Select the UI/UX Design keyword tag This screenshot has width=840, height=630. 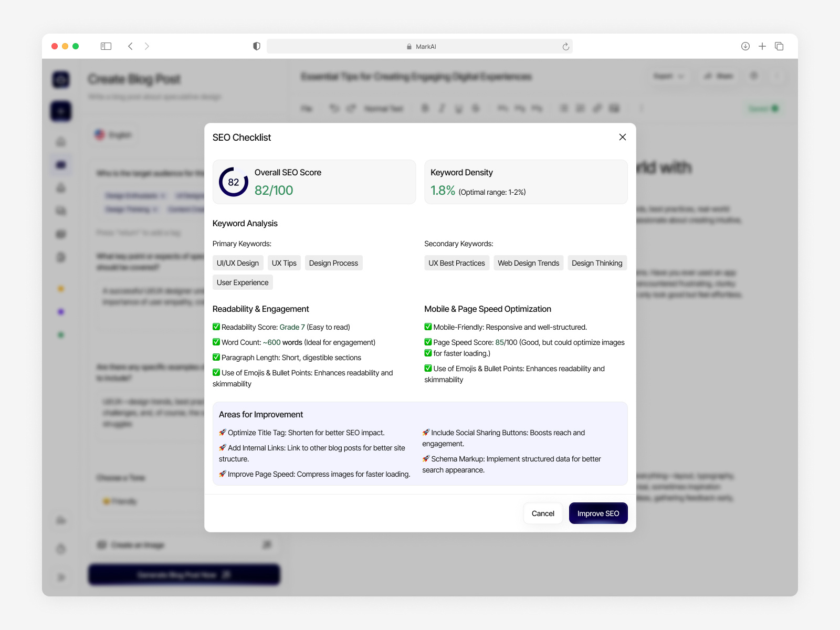(x=237, y=262)
